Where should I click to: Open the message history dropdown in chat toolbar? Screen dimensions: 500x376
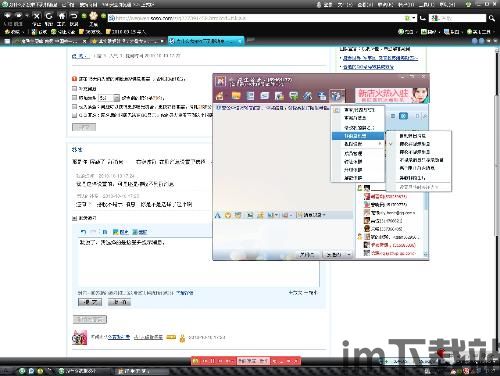pyautogui.click(x=310, y=215)
